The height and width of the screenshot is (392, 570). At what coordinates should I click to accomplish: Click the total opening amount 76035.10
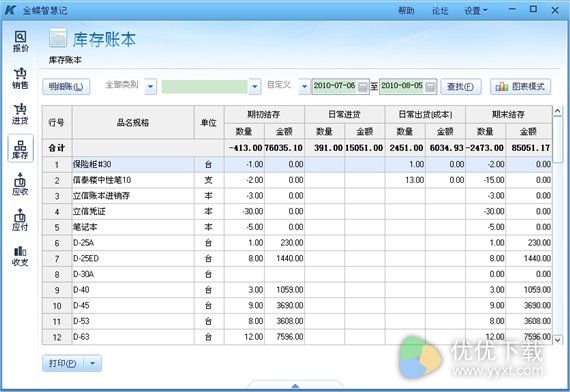[x=284, y=148]
